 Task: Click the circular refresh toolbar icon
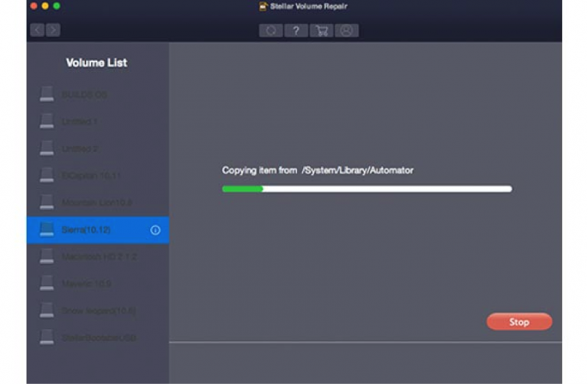(271, 31)
